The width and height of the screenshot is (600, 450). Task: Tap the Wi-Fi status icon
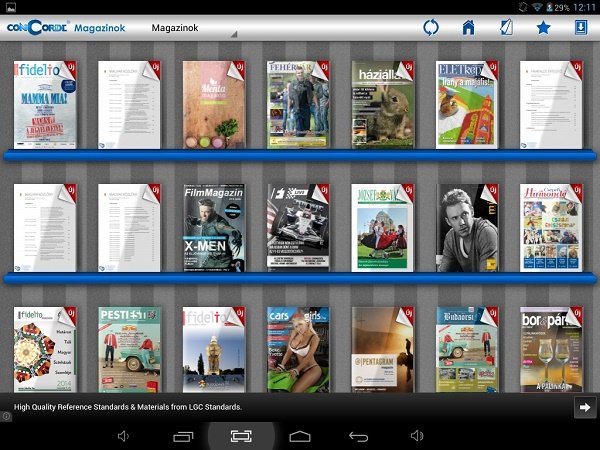click(537, 7)
